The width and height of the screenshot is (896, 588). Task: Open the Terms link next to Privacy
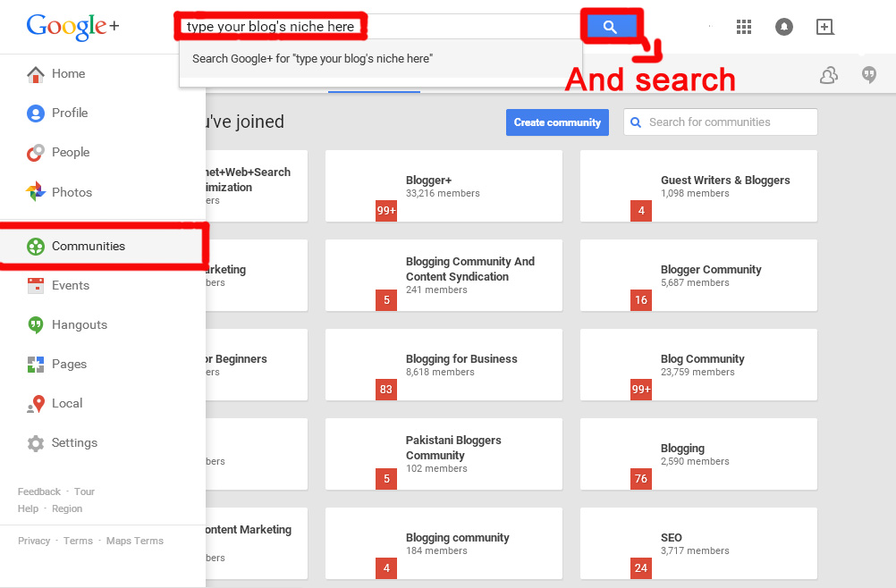point(78,541)
